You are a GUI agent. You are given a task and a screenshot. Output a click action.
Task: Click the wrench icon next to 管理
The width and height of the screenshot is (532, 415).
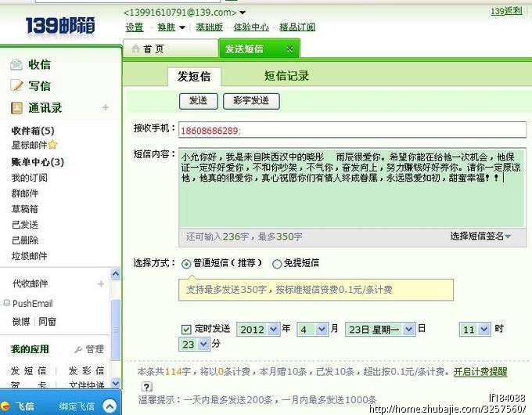(x=78, y=349)
